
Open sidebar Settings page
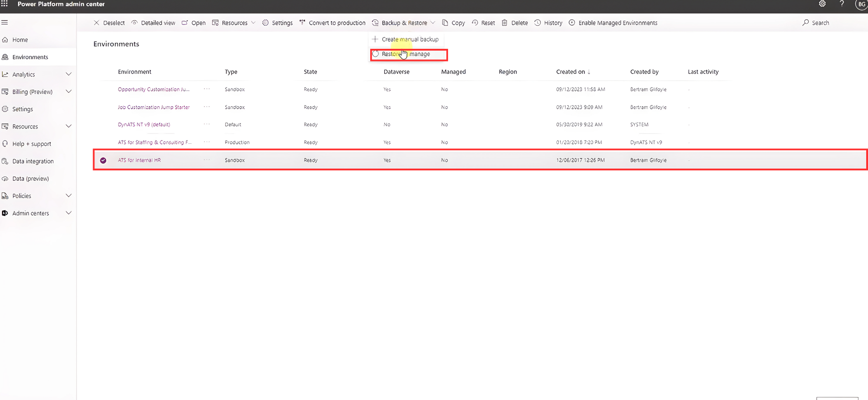click(23, 109)
